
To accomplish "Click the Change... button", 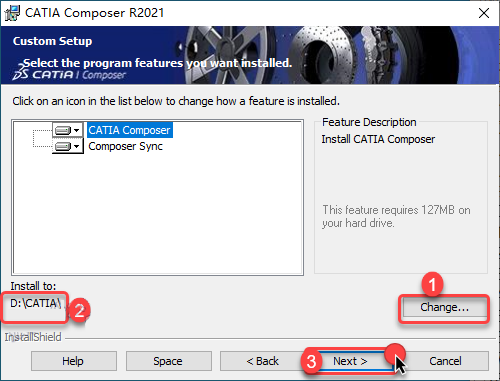I will tap(444, 307).
